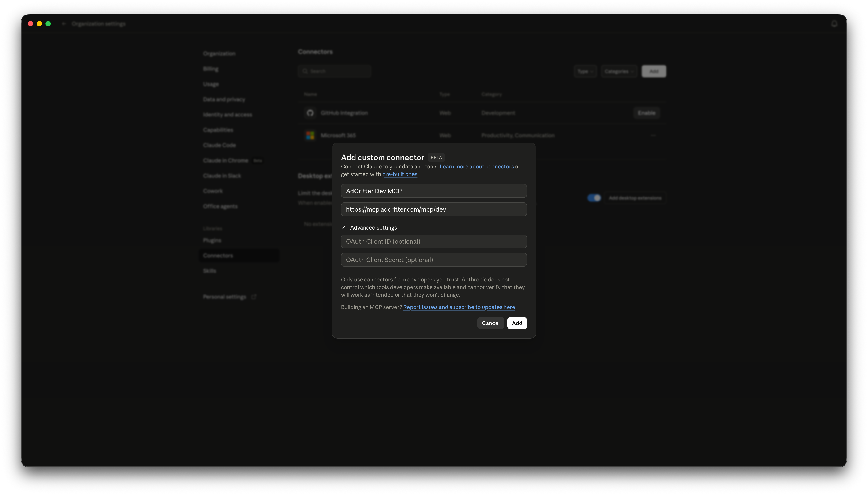This screenshot has height=495, width=868.
Task: Focus the connector name field AdCritter Dev MCP
Action: [434, 191]
